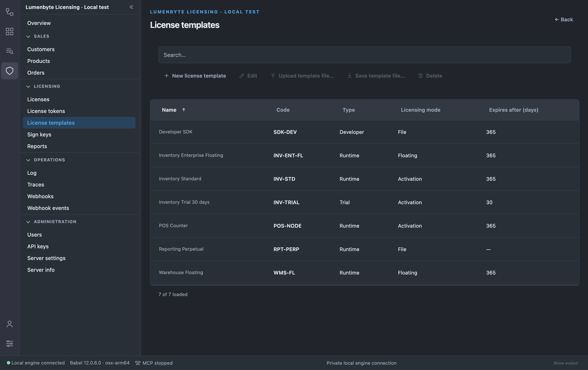Select the shield licensing icon in left rail

(10, 71)
